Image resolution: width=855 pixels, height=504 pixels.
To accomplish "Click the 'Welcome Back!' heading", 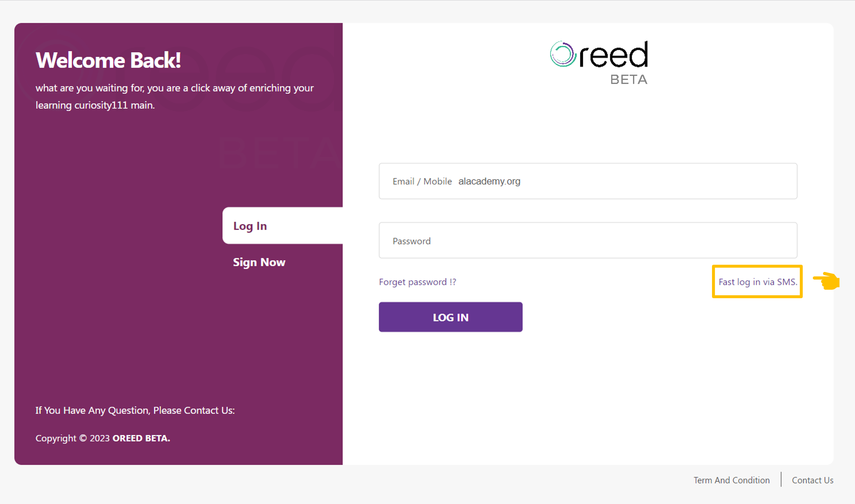I will click(108, 60).
